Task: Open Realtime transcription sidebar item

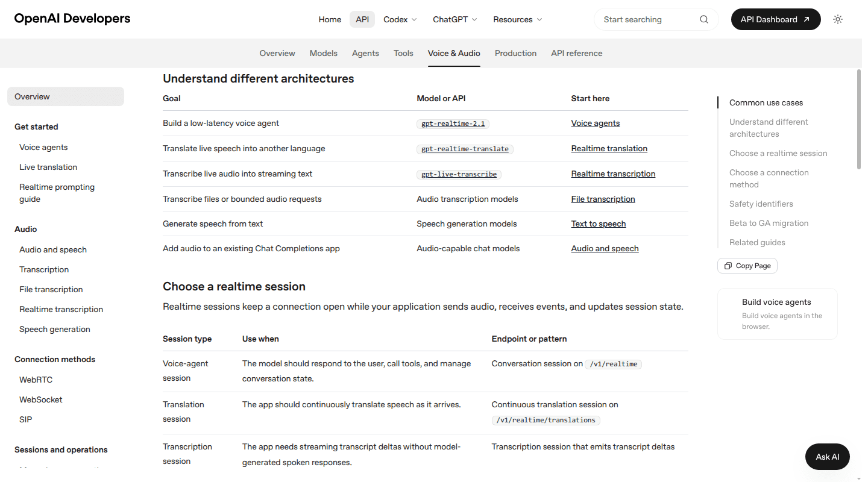Action: (x=61, y=309)
